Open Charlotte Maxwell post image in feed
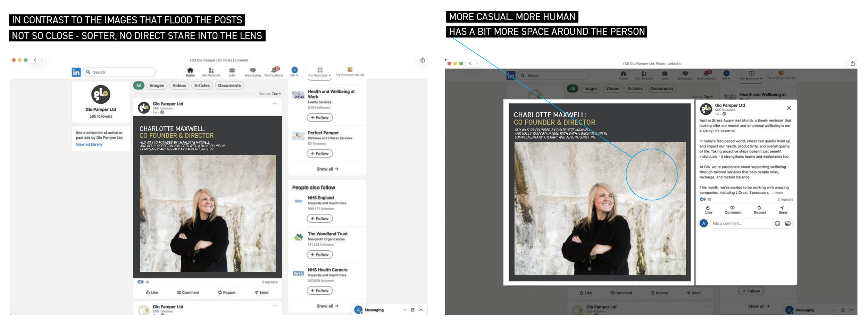Image resolution: width=868 pixels, height=327 pixels. [x=208, y=197]
